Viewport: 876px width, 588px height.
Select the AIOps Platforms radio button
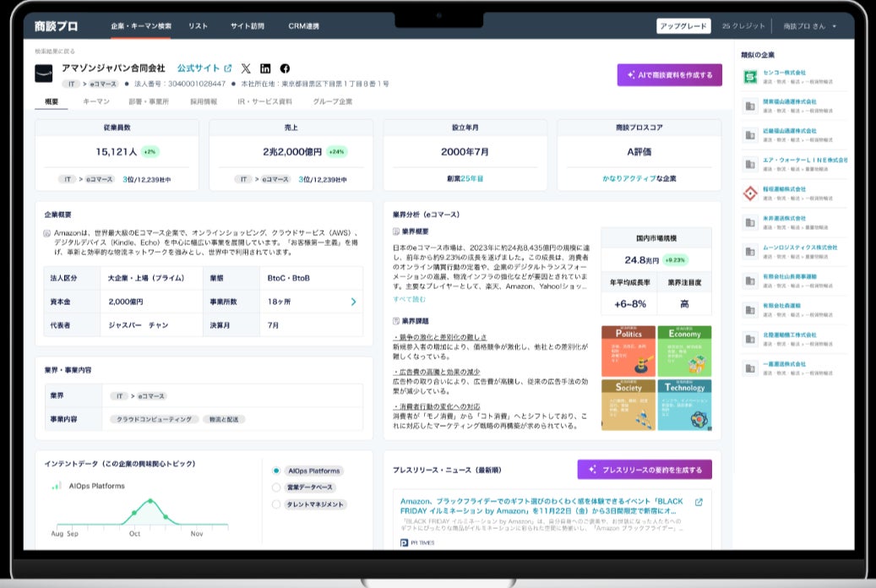(276, 471)
